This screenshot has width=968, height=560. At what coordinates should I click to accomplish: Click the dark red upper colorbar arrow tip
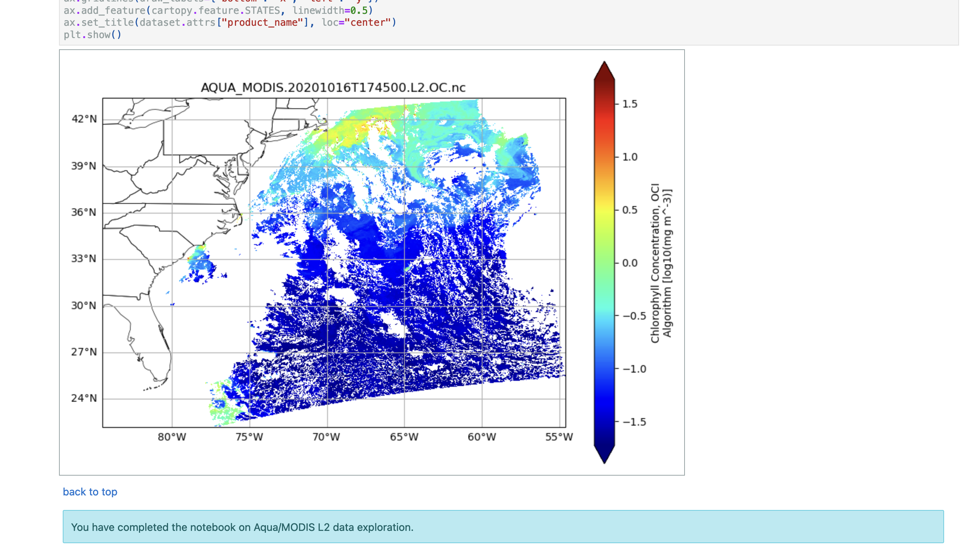coord(604,71)
